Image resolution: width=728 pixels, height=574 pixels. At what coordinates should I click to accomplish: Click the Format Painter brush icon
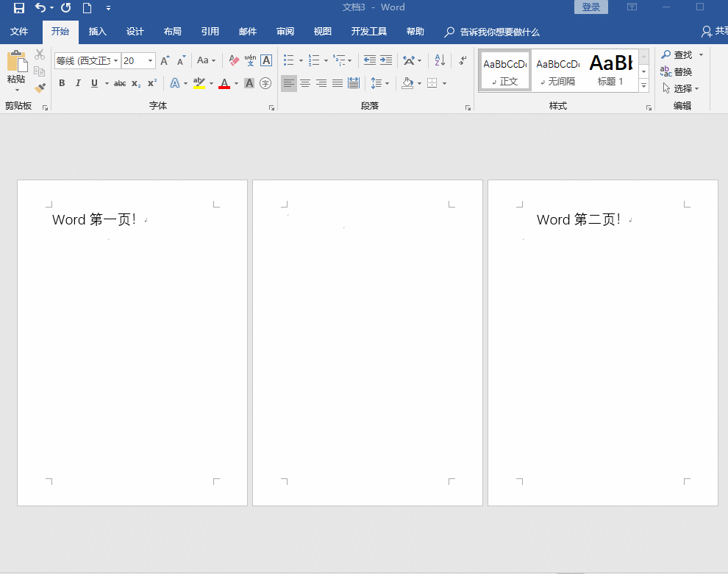40,88
